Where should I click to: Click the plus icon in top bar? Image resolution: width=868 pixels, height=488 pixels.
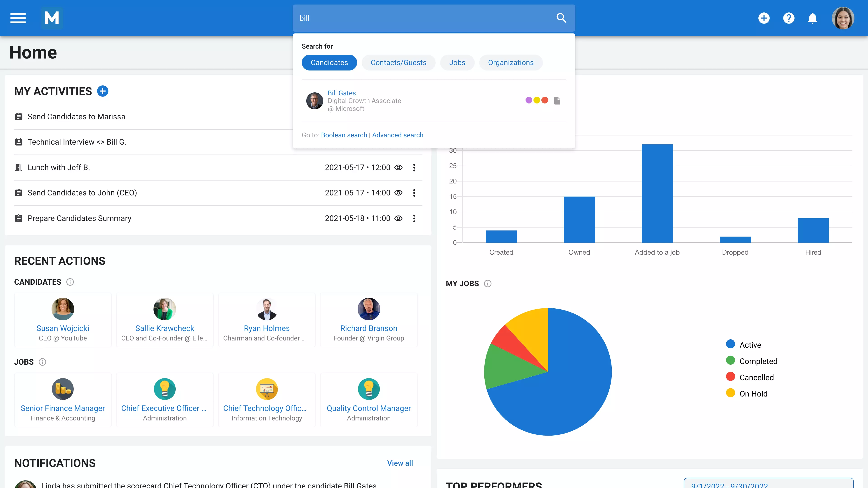pos(764,18)
